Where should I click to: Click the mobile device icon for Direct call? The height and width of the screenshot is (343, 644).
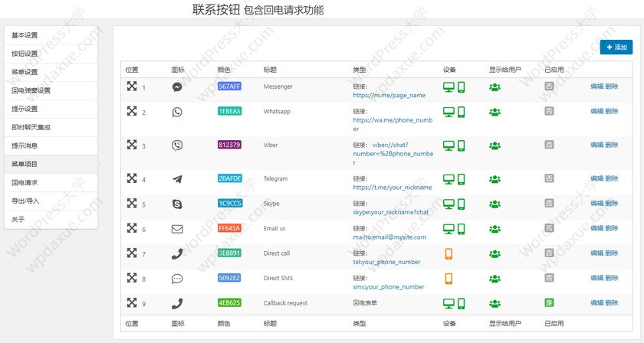click(x=449, y=253)
